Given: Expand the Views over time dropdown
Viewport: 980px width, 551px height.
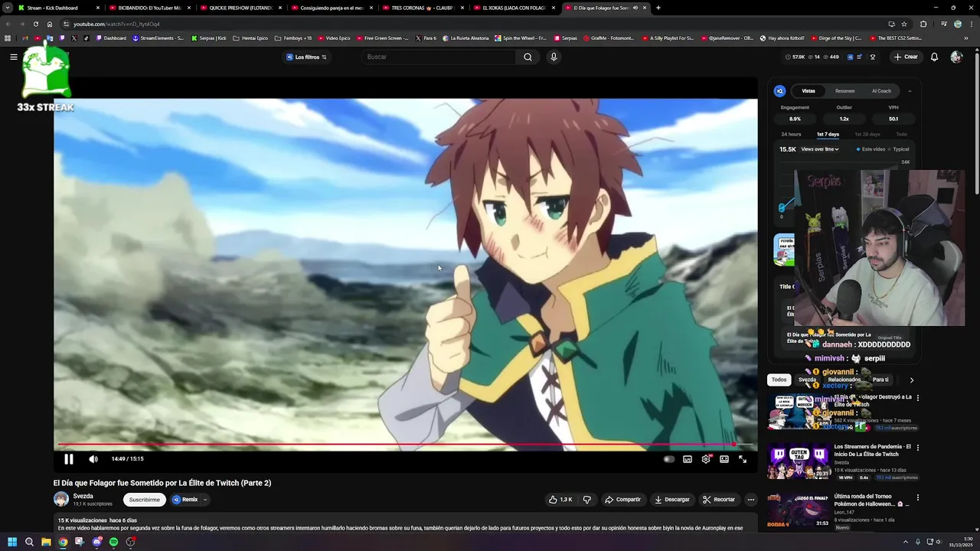Looking at the screenshot, I should point(820,149).
